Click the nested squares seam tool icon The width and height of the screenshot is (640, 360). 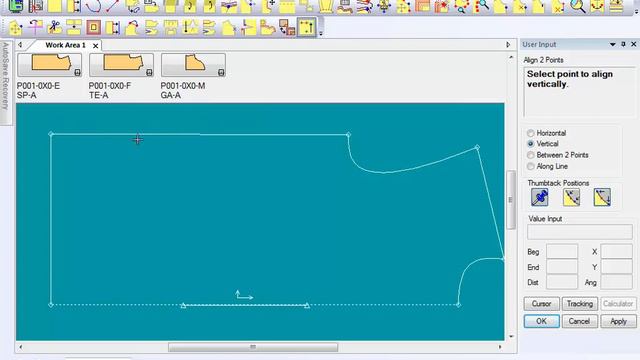coord(93,27)
